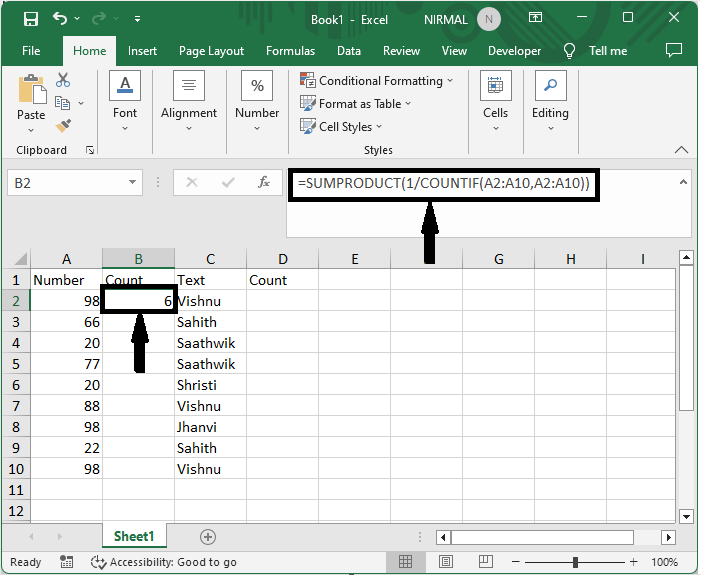The width and height of the screenshot is (701, 575).
Task: Click the Sheet1 tab
Action: (134, 536)
